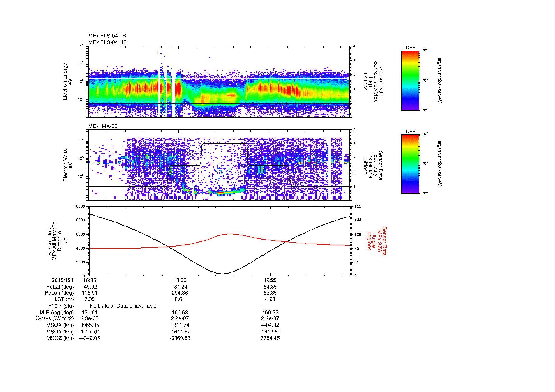Click the 'Sun/Surface/MEx Flag' axis label

click(x=373, y=82)
